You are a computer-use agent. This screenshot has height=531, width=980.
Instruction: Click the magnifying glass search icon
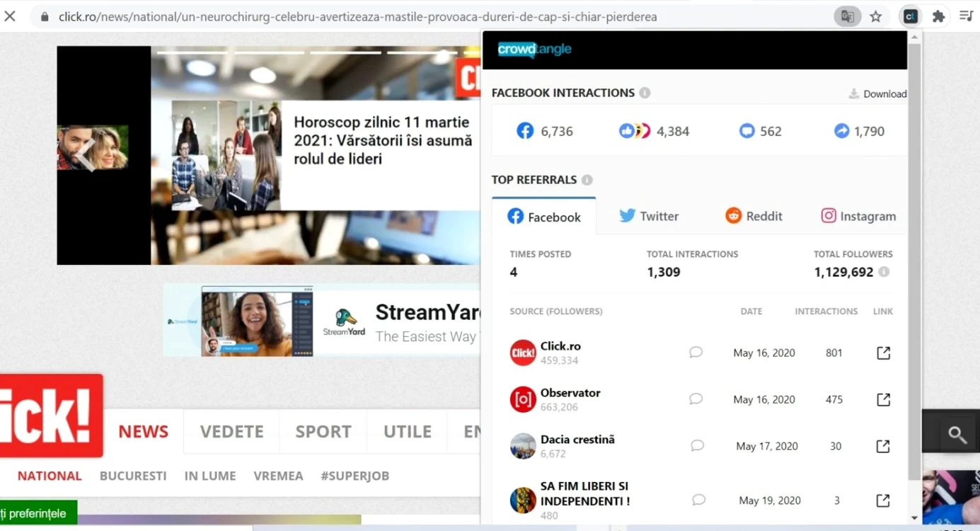957,435
